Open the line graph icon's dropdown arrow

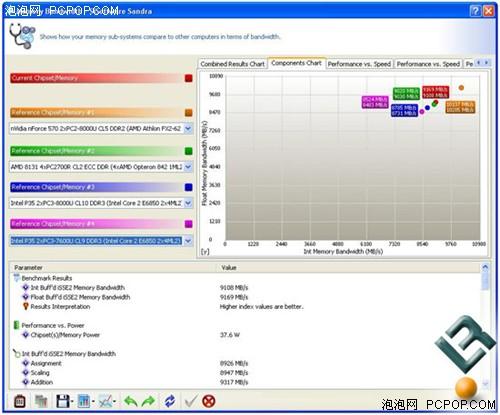tap(114, 401)
